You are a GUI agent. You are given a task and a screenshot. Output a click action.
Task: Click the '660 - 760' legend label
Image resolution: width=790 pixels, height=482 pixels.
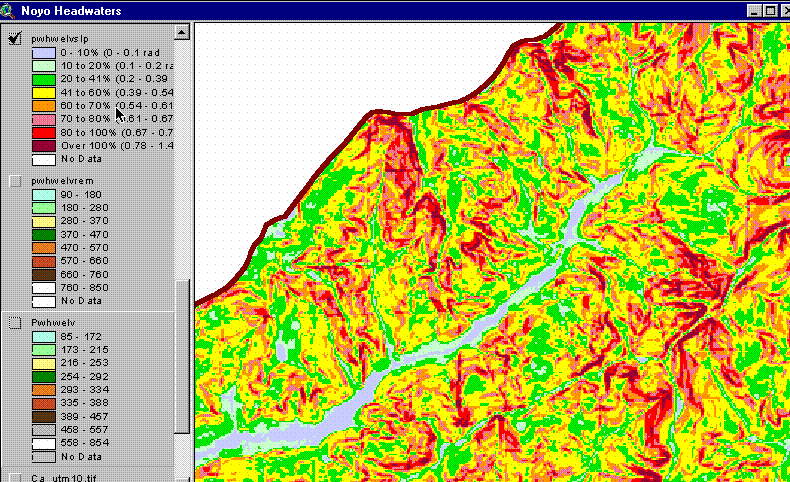point(85,274)
